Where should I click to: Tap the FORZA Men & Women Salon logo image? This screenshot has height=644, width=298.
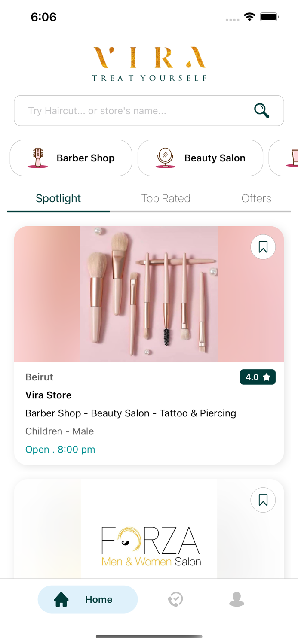tap(150, 544)
